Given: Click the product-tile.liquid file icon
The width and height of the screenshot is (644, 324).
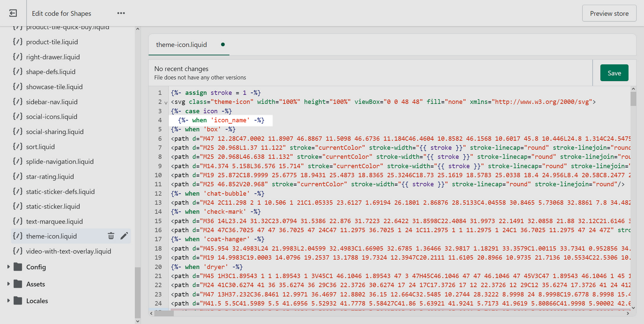Looking at the screenshot, I should coord(17,42).
